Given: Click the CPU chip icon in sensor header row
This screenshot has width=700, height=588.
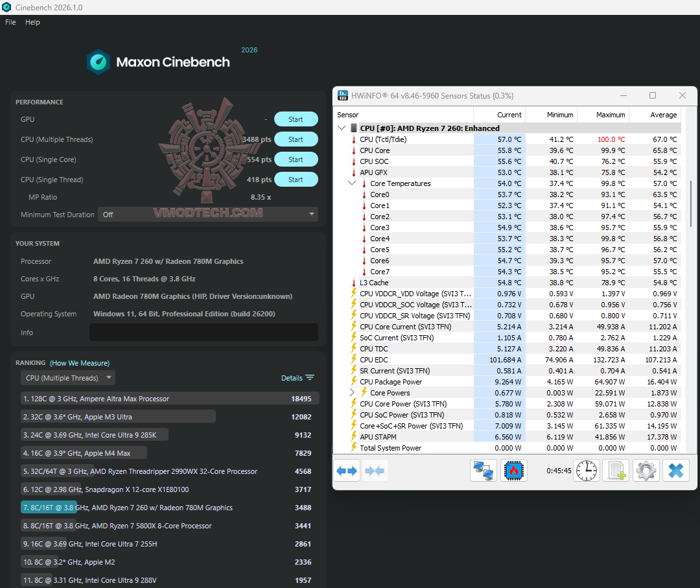Looking at the screenshot, I should [x=354, y=128].
